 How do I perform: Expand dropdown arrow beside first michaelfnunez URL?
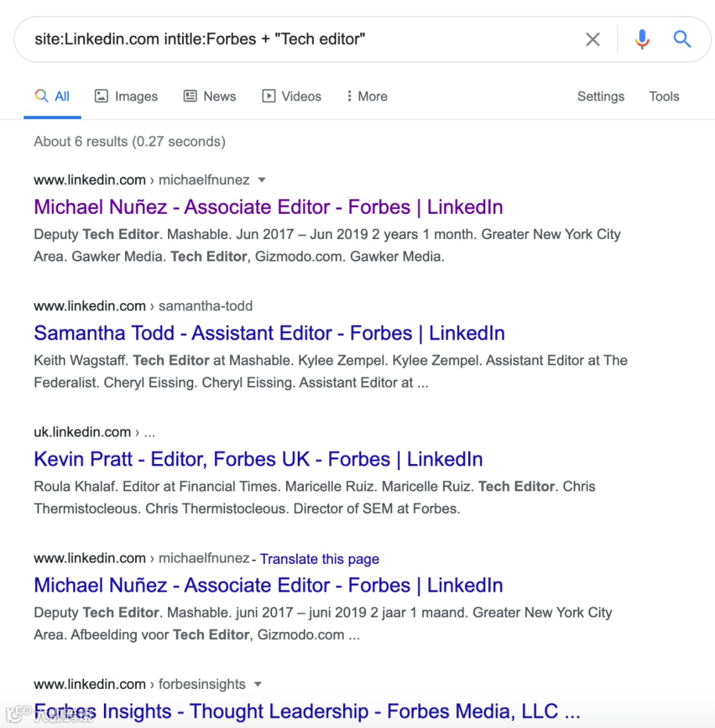click(262, 180)
